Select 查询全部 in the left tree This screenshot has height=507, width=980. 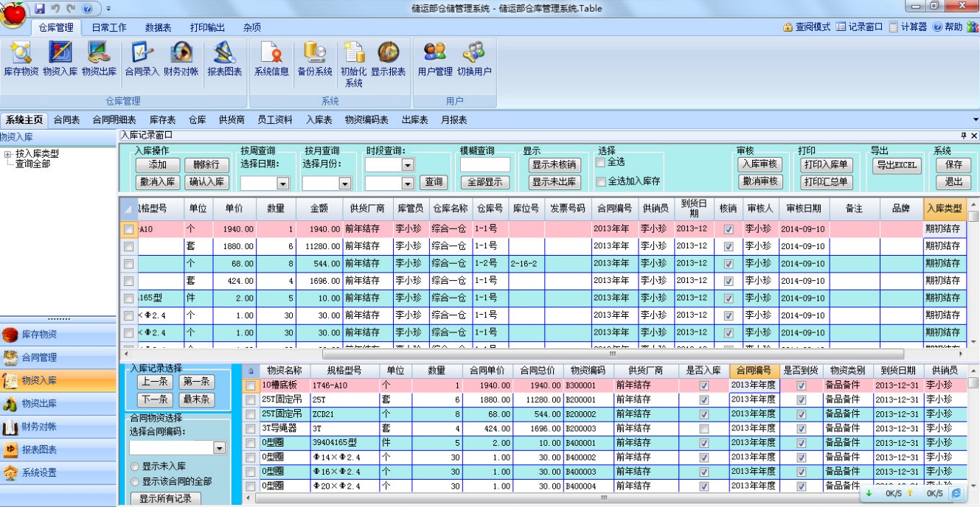coord(33,164)
